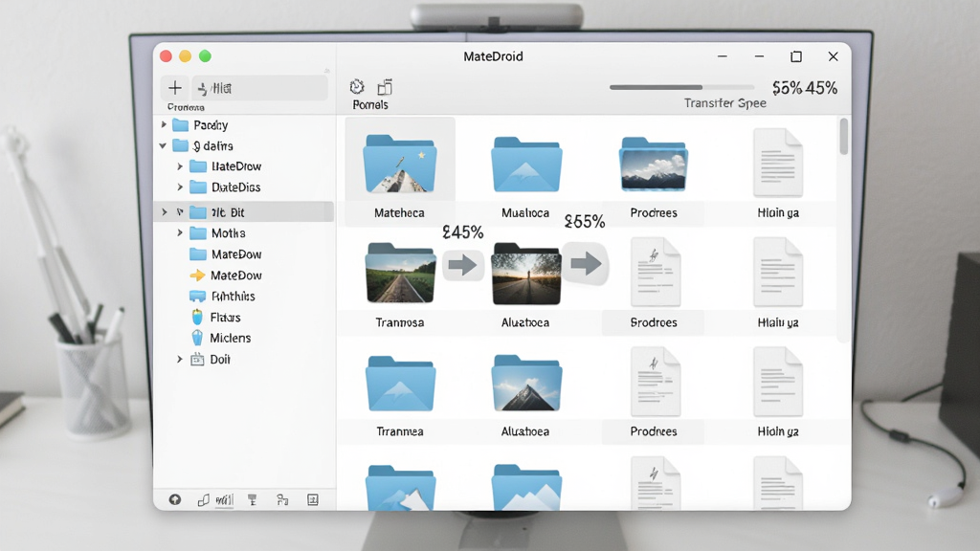Select Miclens in the sidebar
Screen dimensions: 980x551
[221, 338]
